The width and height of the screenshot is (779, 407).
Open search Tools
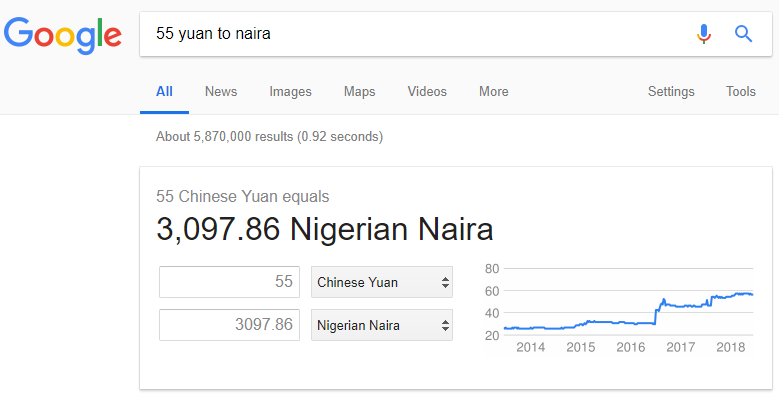[741, 91]
